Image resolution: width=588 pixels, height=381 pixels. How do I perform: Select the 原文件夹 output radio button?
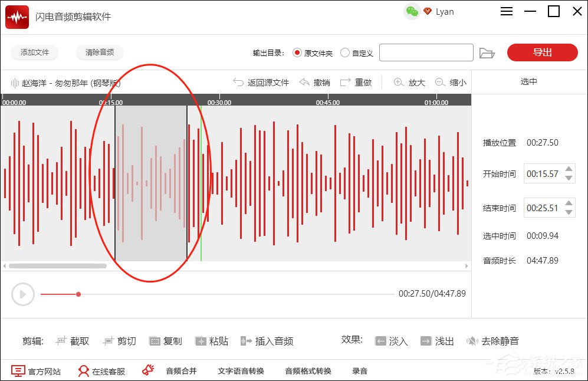(x=297, y=52)
